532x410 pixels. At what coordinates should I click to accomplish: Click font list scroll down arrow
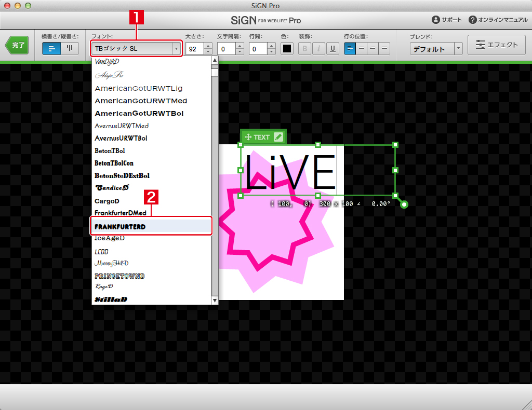pyautogui.click(x=215, y=300)
